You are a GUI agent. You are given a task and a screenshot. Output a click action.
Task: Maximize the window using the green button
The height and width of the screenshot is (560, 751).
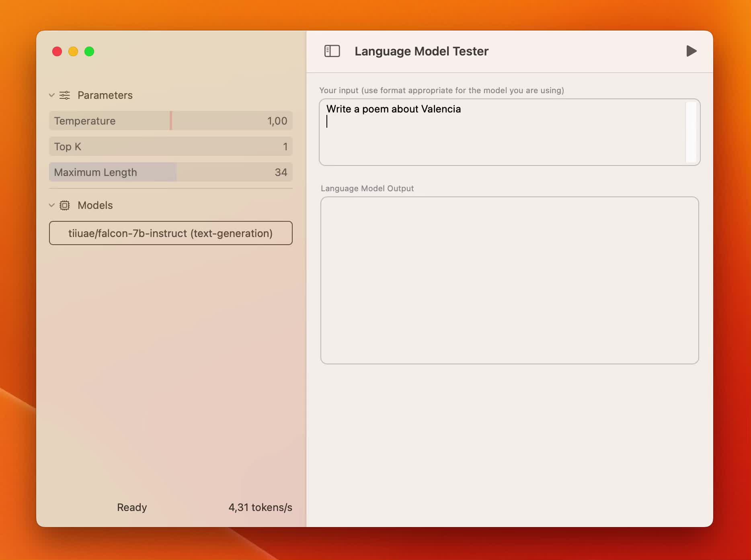tap(89, 51)
